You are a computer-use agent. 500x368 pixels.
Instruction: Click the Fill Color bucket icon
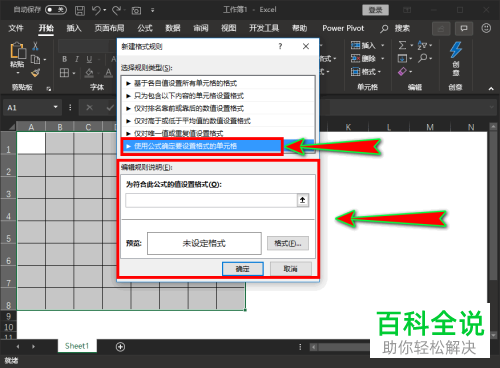89,73
